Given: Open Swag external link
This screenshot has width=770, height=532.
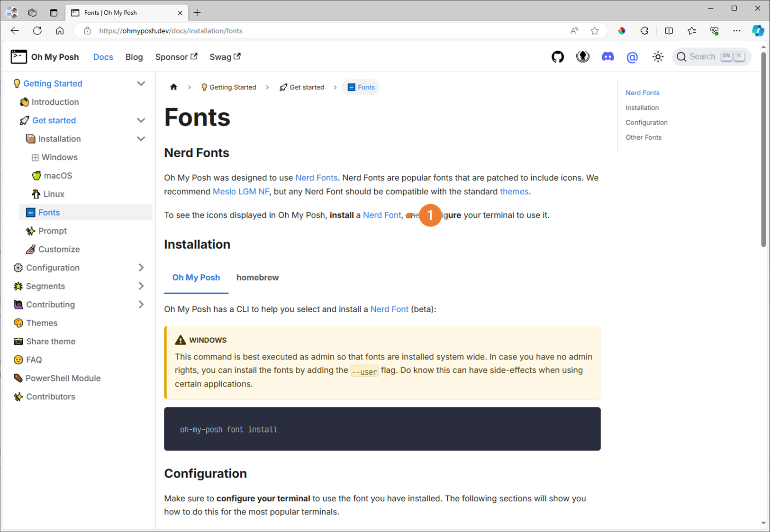Looking at the screenshot, I should [225, 57].
